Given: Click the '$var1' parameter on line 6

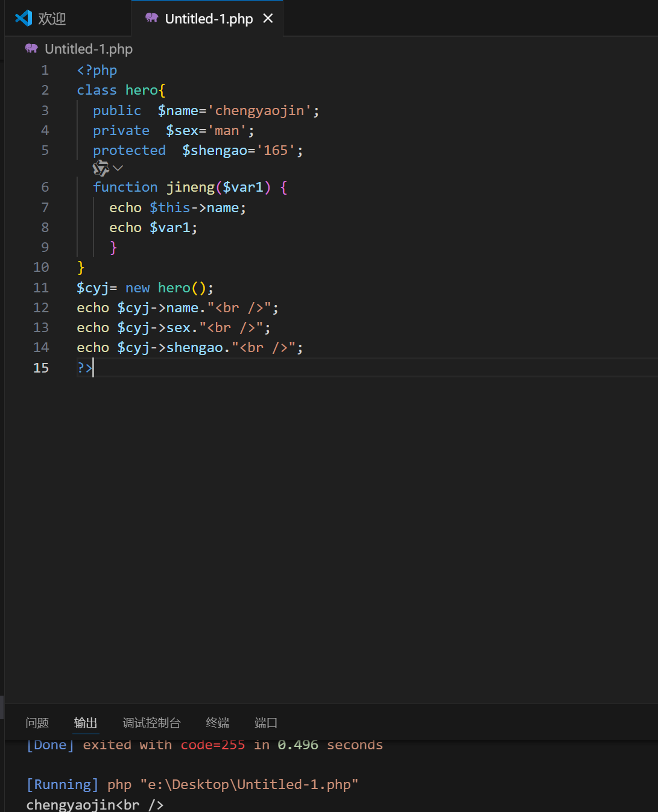Looking at the screenshot, I should click(243, 187).
